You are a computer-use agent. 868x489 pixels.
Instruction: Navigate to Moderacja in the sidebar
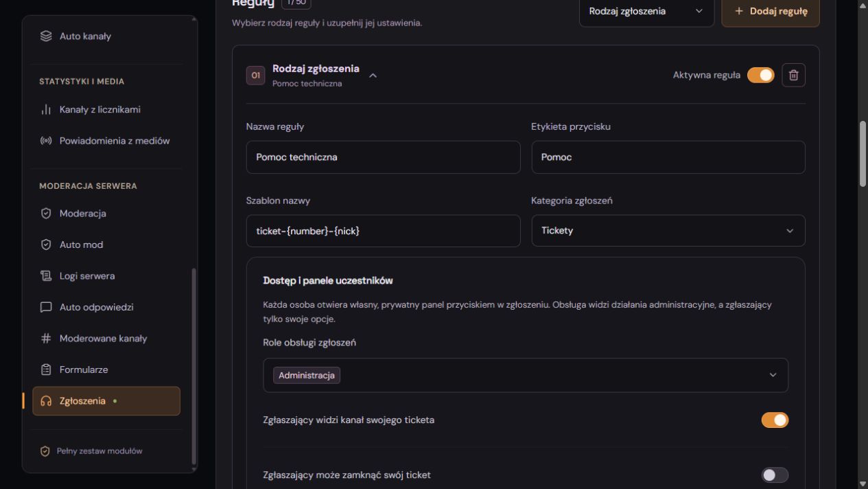point(106,214)
